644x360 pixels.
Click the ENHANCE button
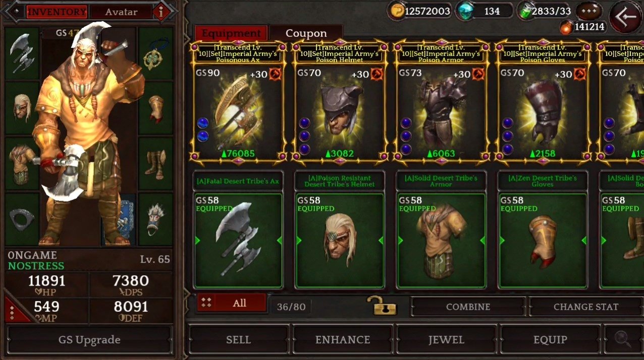point(343,339)
